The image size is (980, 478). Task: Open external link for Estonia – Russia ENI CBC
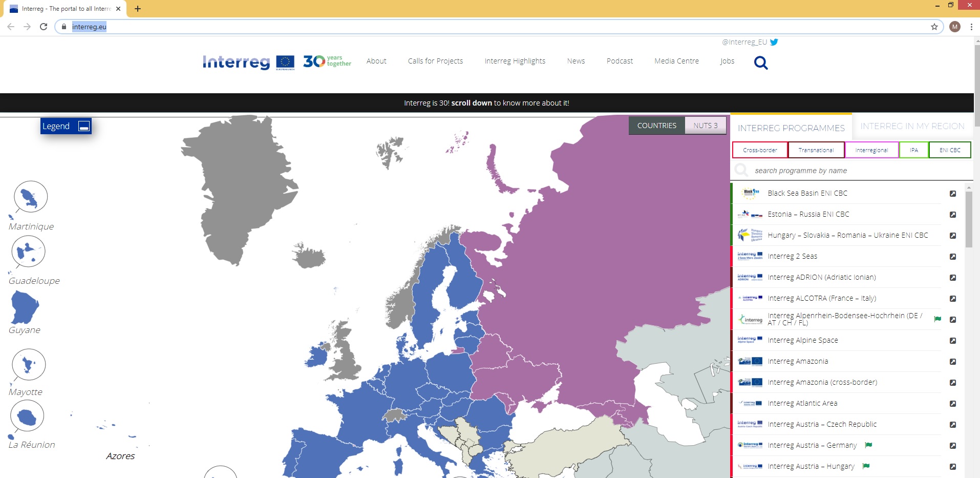pos(953,215)
